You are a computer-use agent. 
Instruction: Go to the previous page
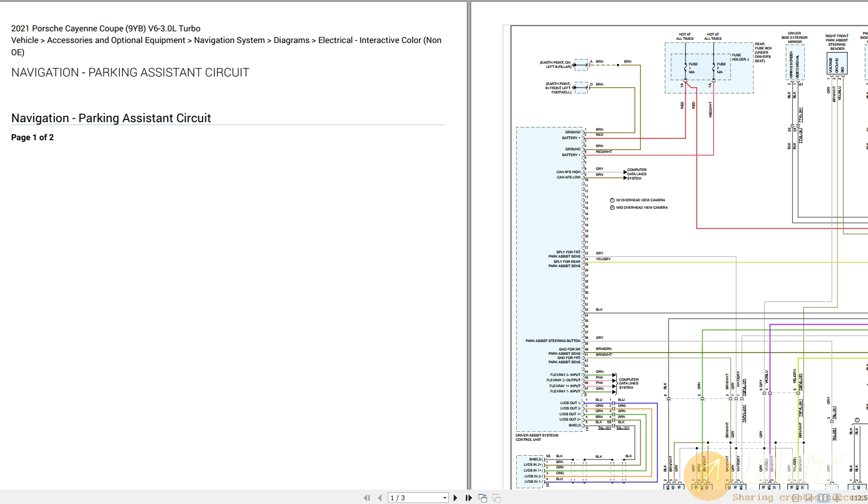[x=380, y=498]
